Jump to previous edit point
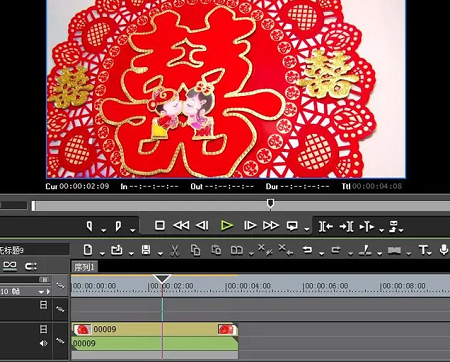The width and height of the screenshot is (450, 362). (x=326, y=226)
